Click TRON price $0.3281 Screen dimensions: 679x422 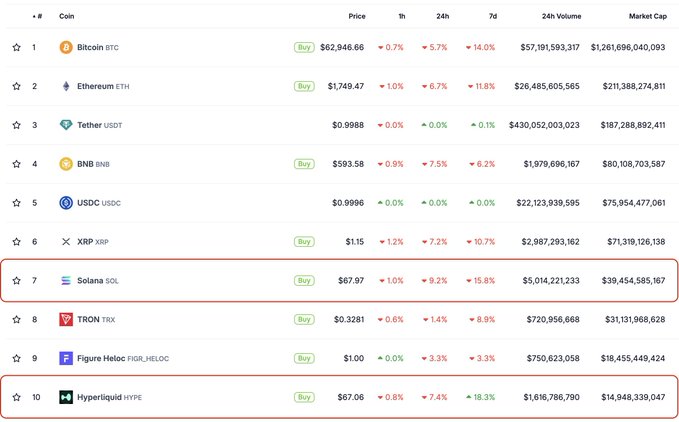[x=349, y=319]
